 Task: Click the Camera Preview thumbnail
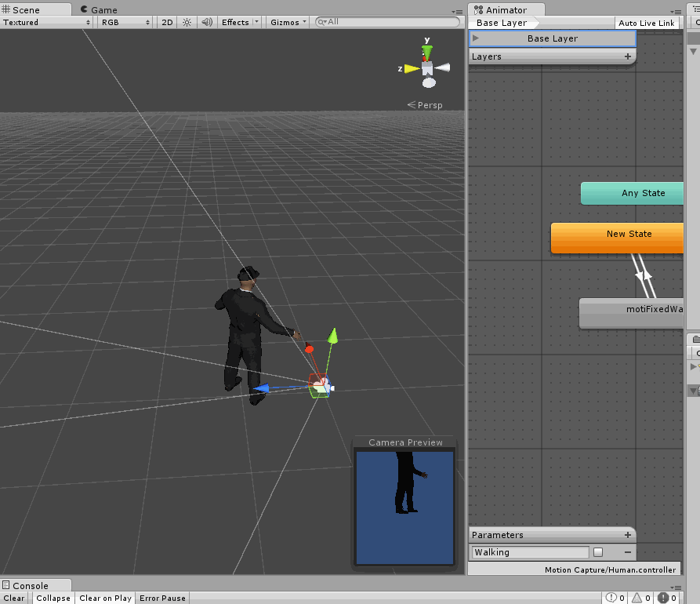point(405,508)
